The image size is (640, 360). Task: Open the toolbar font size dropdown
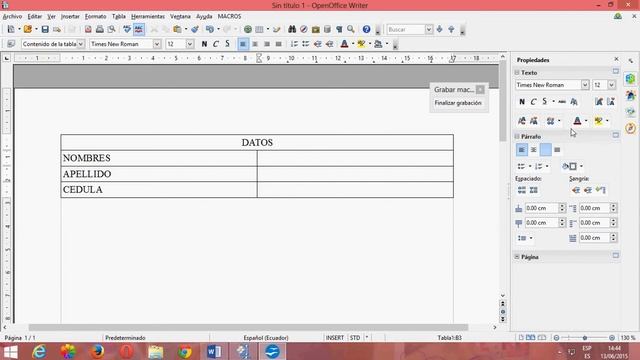coord(190,44)
